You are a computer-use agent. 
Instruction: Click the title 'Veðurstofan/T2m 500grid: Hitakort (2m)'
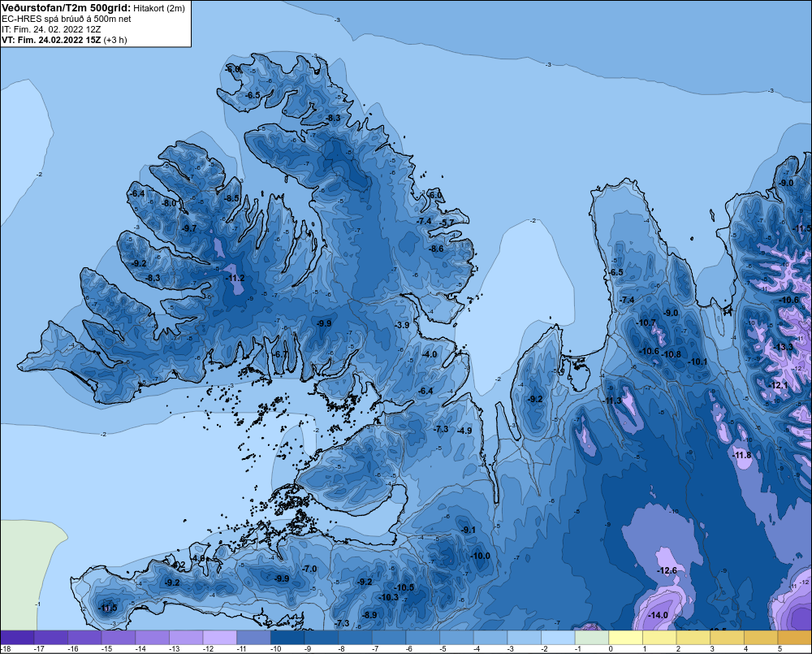click(x=93, y=8)
